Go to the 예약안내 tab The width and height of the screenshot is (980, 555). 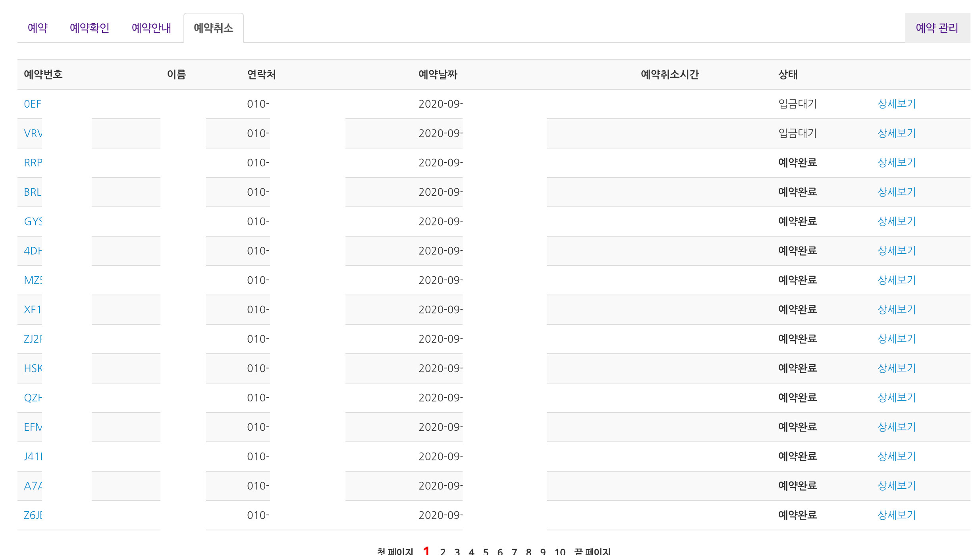point(151,28)
